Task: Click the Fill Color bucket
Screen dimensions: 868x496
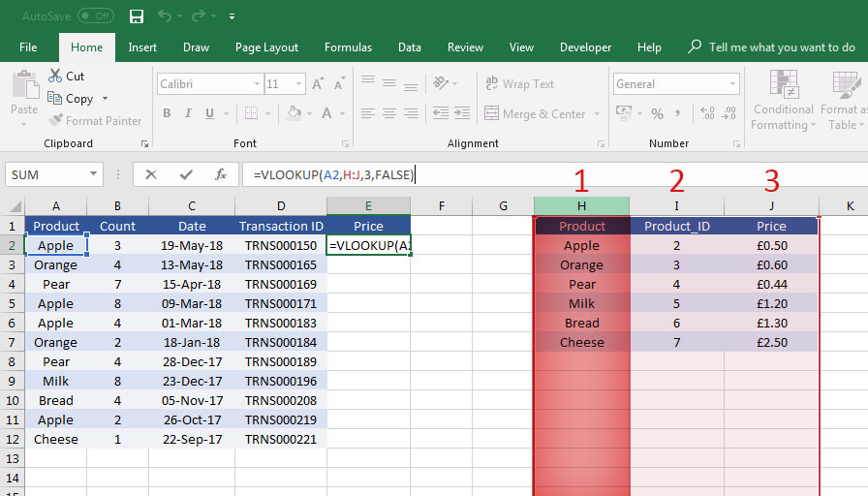Action: [294, 113]
